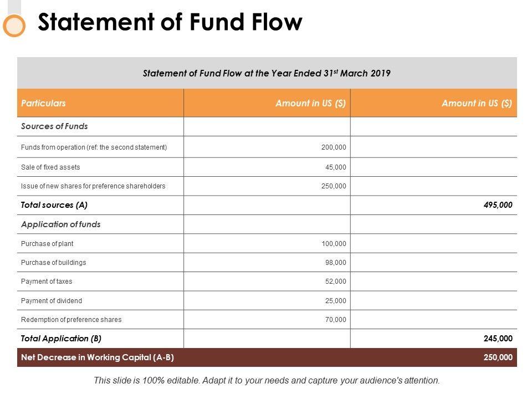Screen dimensions: 532x399
Task: Click the "Funds from operation" row label
Action: point(94,147)
